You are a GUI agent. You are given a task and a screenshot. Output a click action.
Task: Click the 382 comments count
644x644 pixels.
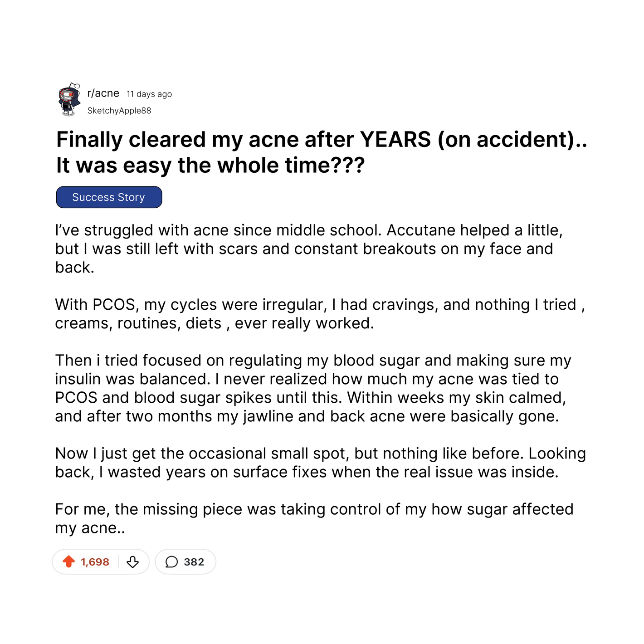(x=194, y=562)
